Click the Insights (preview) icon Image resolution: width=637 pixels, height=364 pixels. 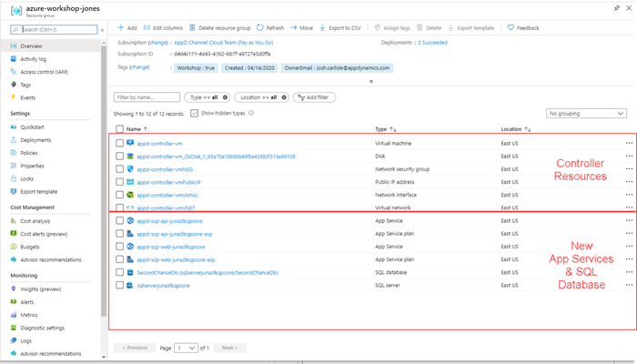[x=14, y=288]
